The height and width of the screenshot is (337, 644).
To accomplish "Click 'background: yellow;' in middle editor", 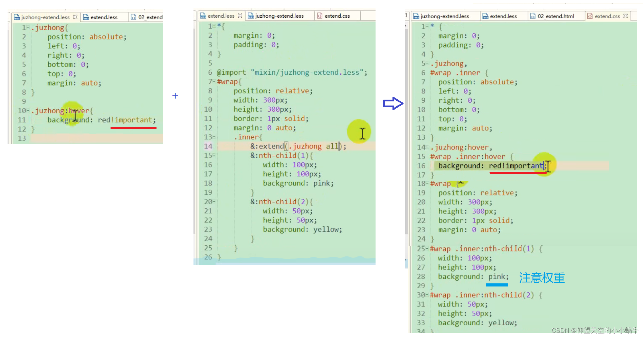I will (302, 229).
